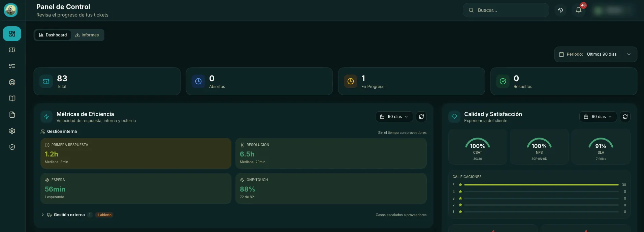Click the CSAT 100% gauge card
Image resolution: width=644 pixels, height=232 pixels.
478,147
